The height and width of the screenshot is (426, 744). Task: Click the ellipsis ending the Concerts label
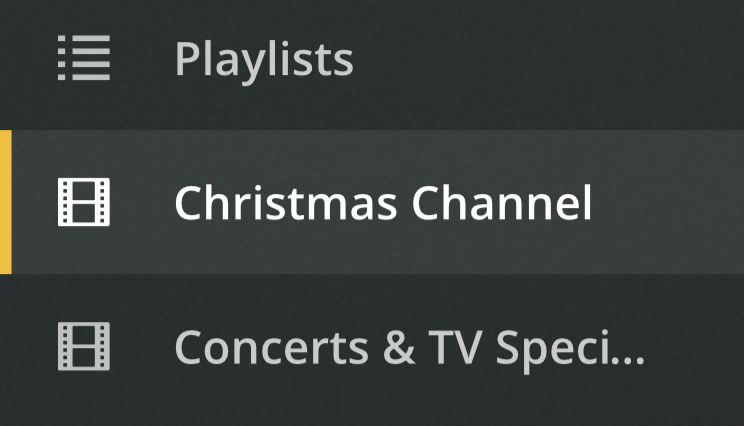(x=626, y=357)
